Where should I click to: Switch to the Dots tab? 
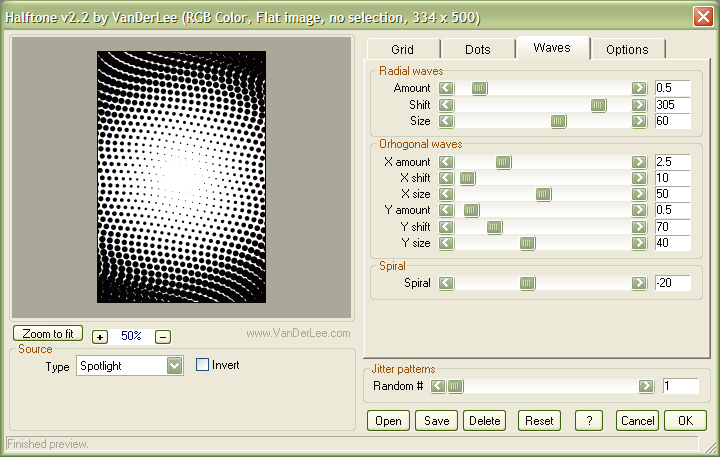click(x=478, y=49)
